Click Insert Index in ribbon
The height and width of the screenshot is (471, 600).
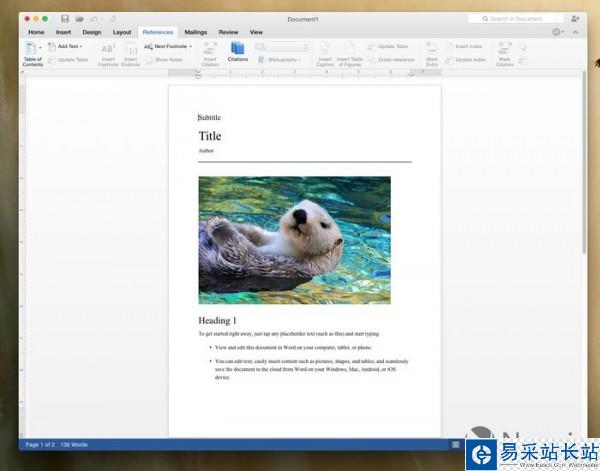(464, 46)
